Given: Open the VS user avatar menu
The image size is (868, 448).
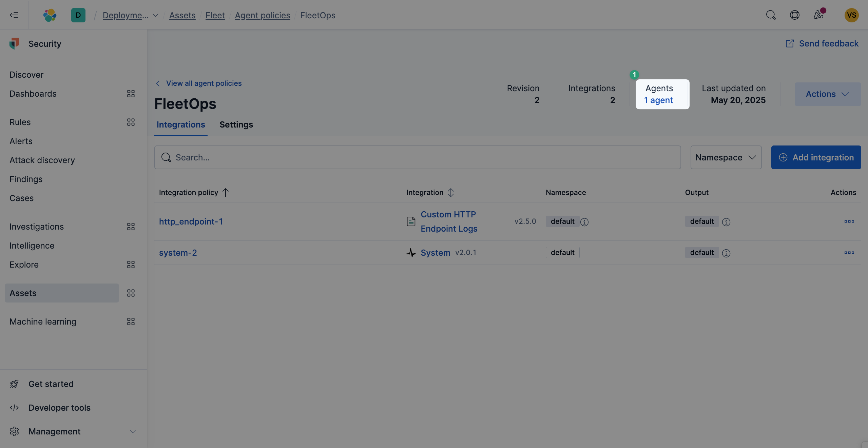Looking at the screenshot, I should pyautogui.click(x=851, y=15).
